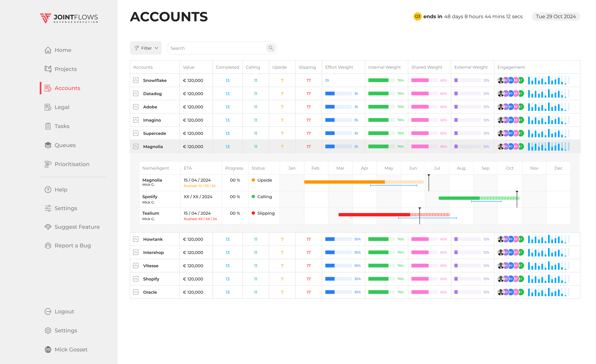Click Tealium's red Gantt timeline bar
The image size is (596, 364).
coord(394,215)
